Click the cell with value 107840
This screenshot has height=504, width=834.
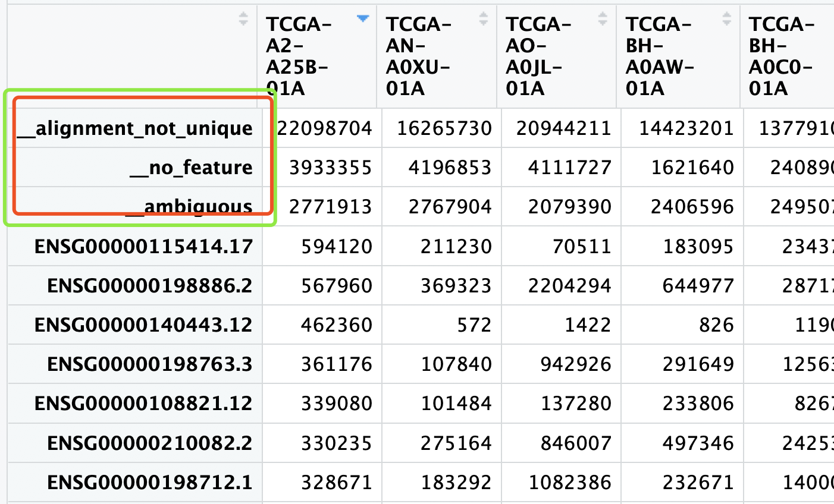pos(441,364)
